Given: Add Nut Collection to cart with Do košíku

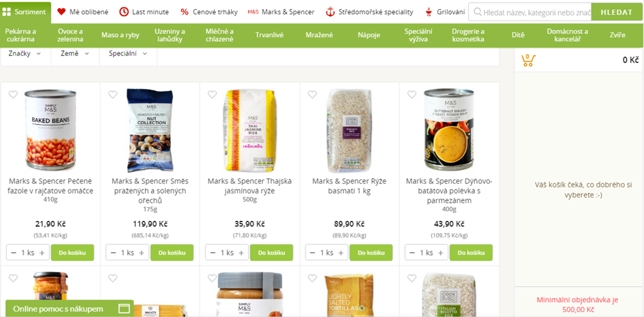Looking at the screenshot, I should click(x=172, y=253).
